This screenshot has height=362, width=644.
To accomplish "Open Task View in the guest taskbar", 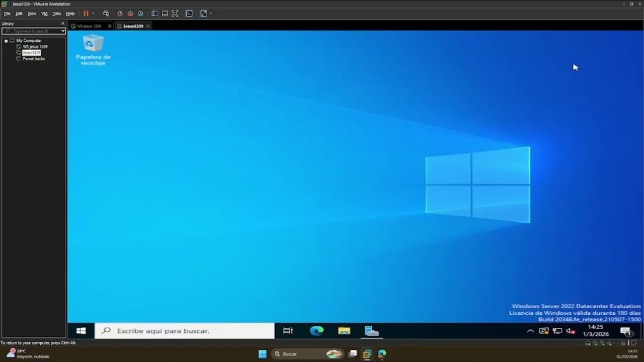I will coord(288,331).
